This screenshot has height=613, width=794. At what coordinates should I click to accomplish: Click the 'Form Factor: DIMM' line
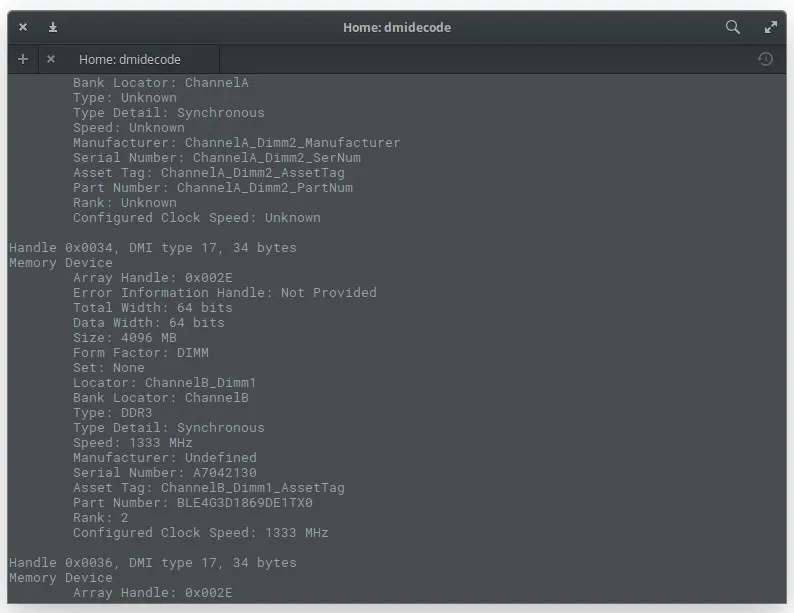point(141,352)
